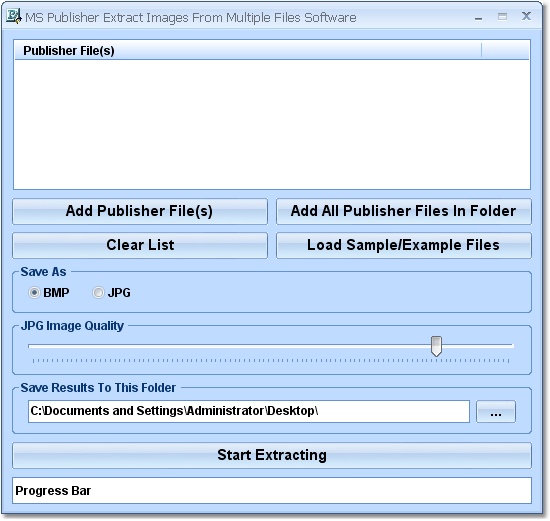Viewport: 550px width, 521px height.
Task: Click the empty Publisher file list area
Action: point(272,124)
